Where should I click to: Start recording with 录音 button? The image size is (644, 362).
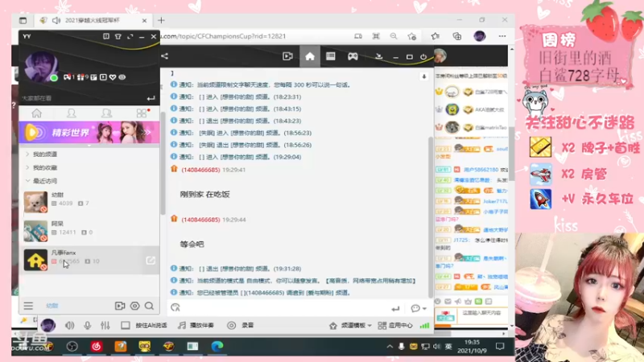241,326
